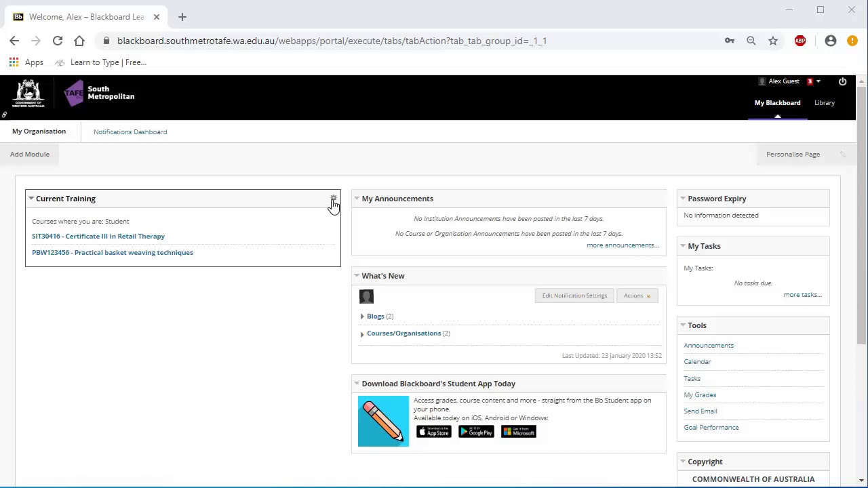The height and width of the screenshot is (488, 868).
Task: Click the Add Module button
Action: click(30, 155)
